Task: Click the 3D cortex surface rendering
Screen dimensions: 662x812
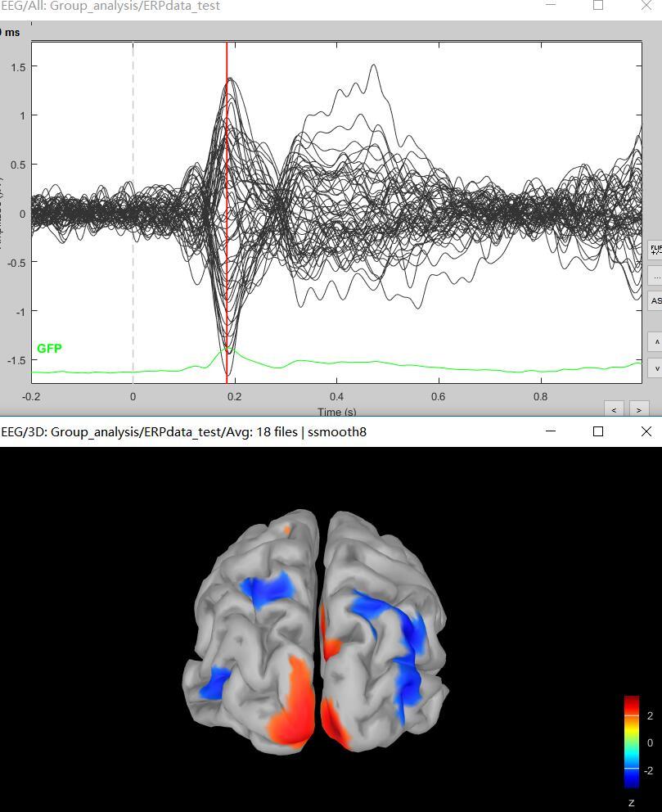Action: 315,631
